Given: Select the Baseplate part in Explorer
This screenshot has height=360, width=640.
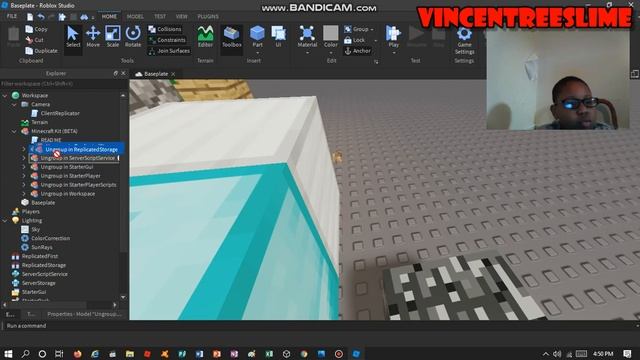Looking at the screenshot, I should point(43,203).
